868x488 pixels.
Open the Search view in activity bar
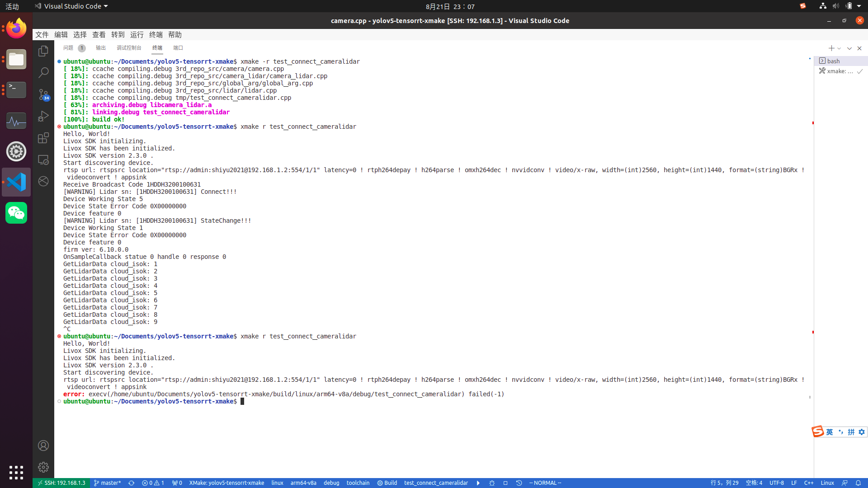pyautogui.click(x=43, y=72)
